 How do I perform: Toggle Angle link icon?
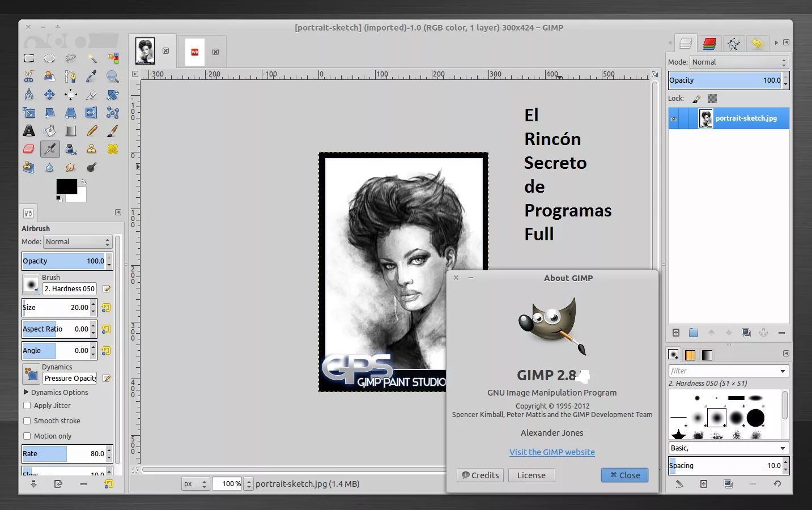point(106,351)
